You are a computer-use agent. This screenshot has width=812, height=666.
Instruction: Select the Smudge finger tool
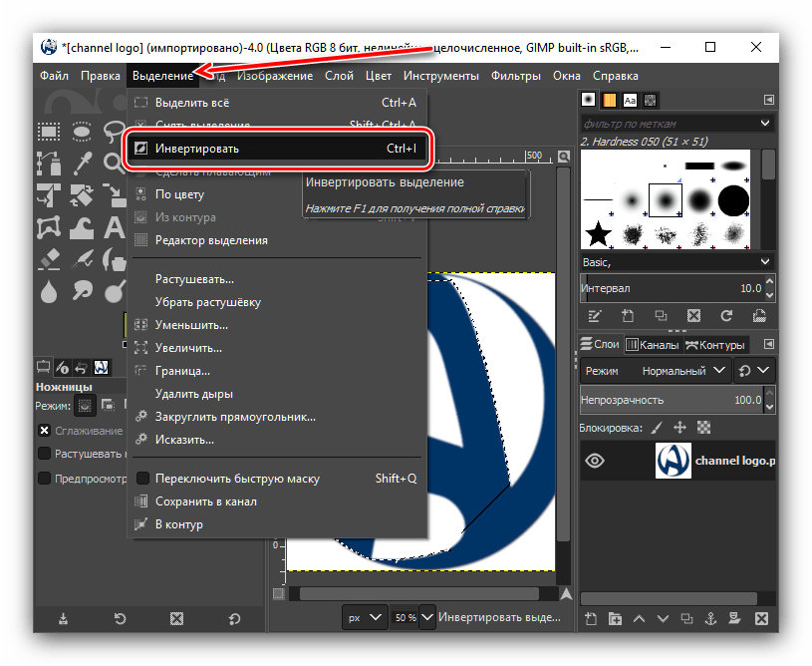pyautogui.click(x=82, y=291)
